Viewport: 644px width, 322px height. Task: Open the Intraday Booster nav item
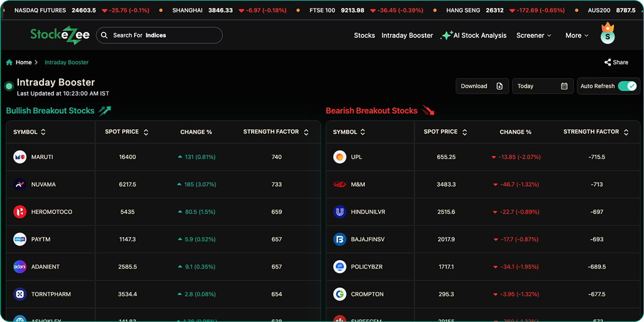tap(407, 36)
